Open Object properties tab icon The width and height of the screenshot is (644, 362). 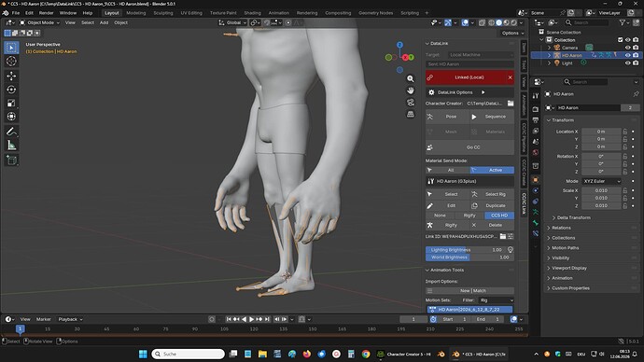[536, 180]
